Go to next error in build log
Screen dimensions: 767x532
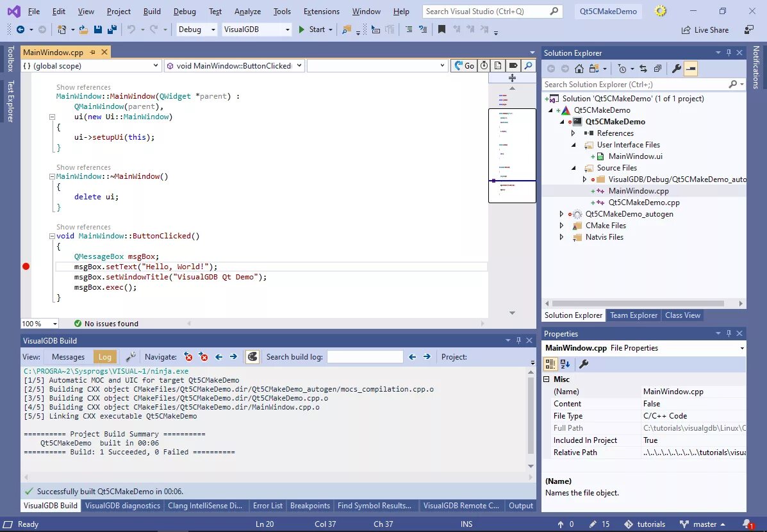click(204, 357)
